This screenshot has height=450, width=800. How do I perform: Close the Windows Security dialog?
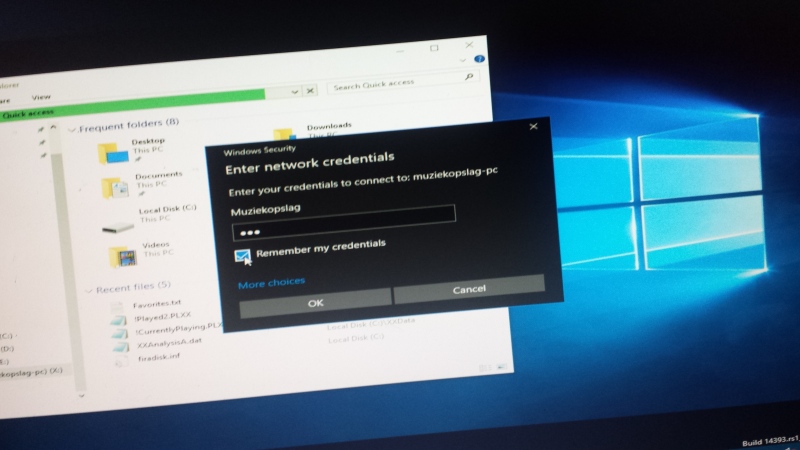[533, 126]
